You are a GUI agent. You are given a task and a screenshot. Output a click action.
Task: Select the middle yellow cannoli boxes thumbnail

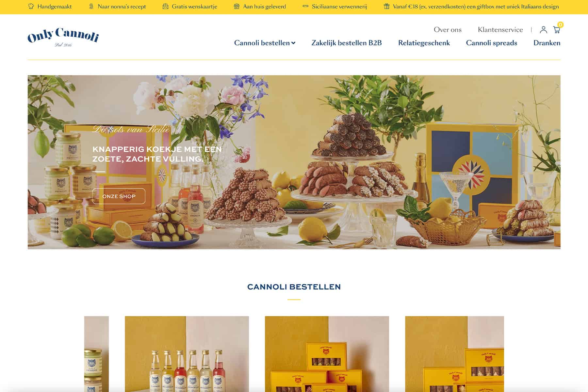coord(327,354)
